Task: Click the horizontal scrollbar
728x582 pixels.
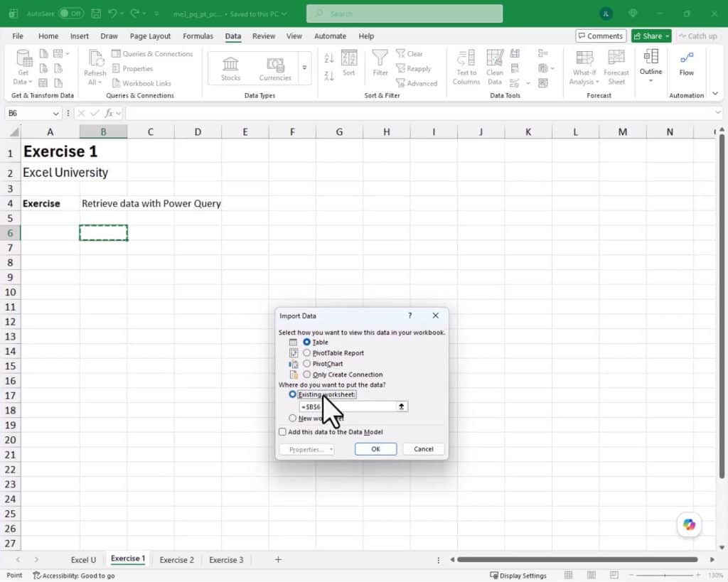Action: pyautogui.click(x=577, y=560)
